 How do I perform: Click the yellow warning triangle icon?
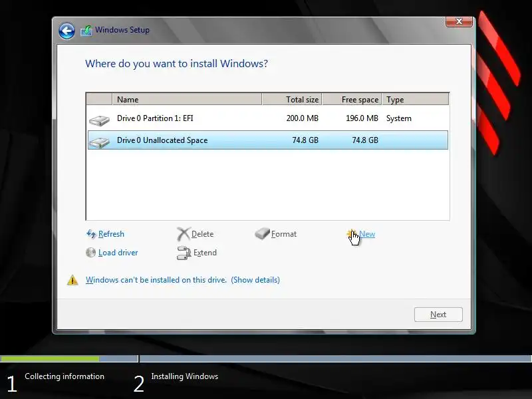[72, 280]
